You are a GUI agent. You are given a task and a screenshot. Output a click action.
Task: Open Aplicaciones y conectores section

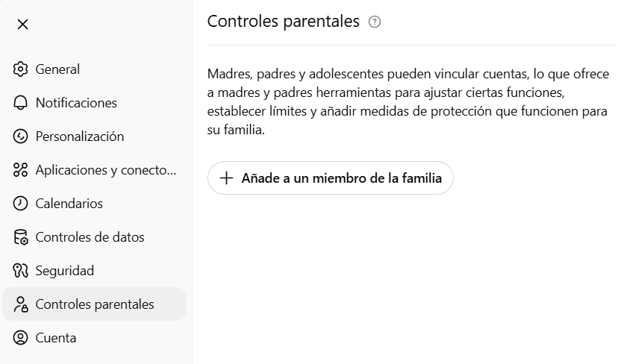(x=106, y=170)
